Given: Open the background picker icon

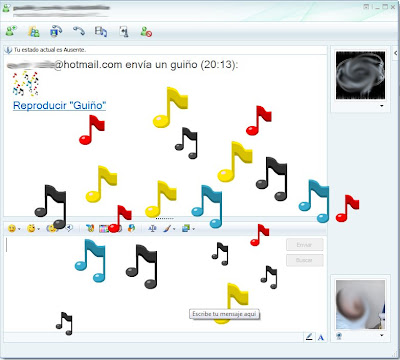Looking at the screenshot, I should click(186, 228).
